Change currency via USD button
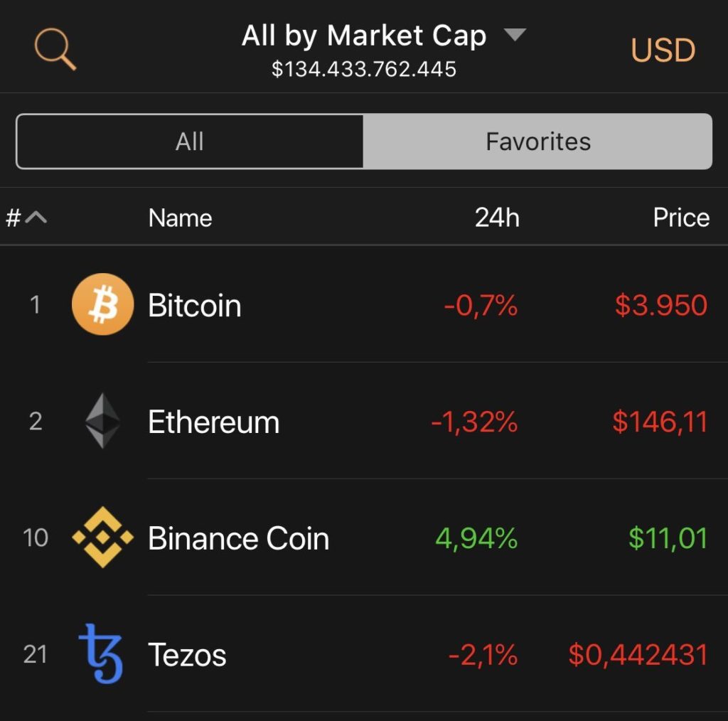 (x=663, y=50)
